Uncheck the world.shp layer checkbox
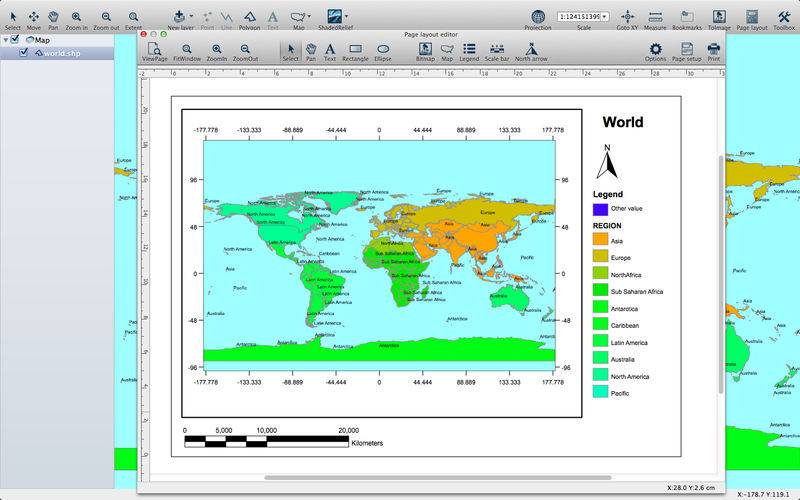The height and width of the screenshot is (500, 800). pos(23,53)
